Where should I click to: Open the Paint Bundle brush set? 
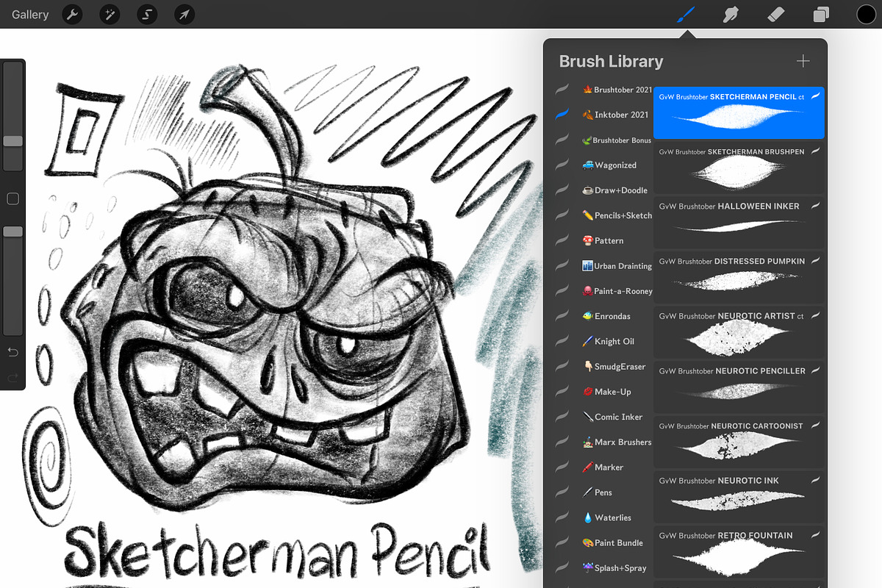(612, 542)
